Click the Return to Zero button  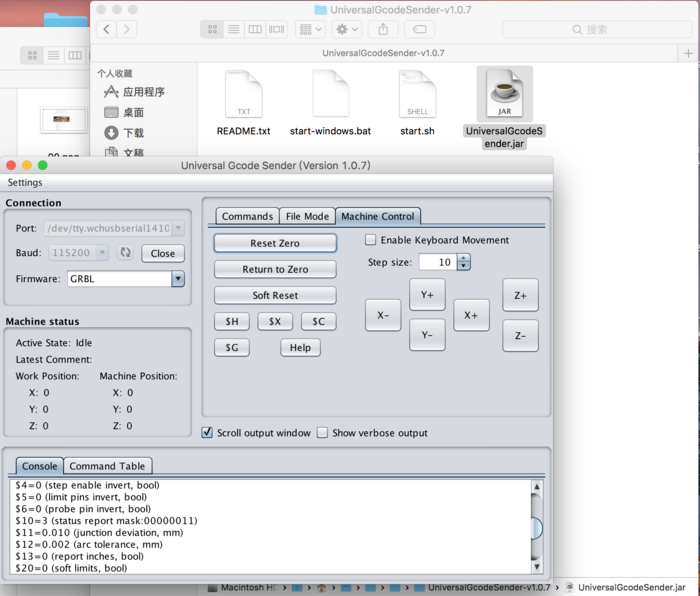pos(275,269)
